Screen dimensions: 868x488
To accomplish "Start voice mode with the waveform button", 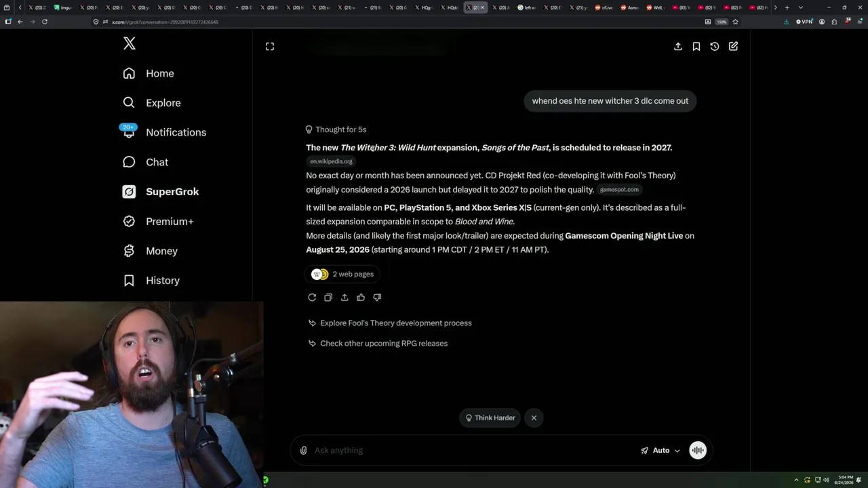I will click(x=698, y=451).
